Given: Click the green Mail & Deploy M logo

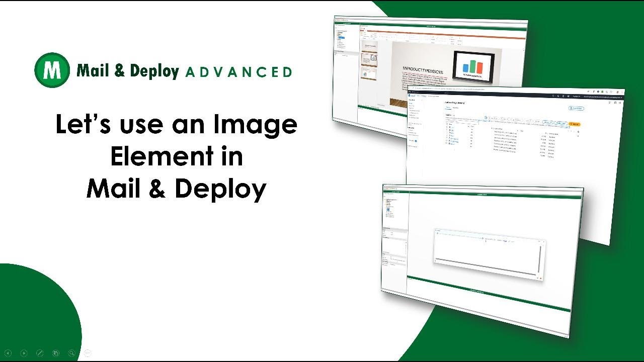Looking at the screenshot, I should point(52,70).
